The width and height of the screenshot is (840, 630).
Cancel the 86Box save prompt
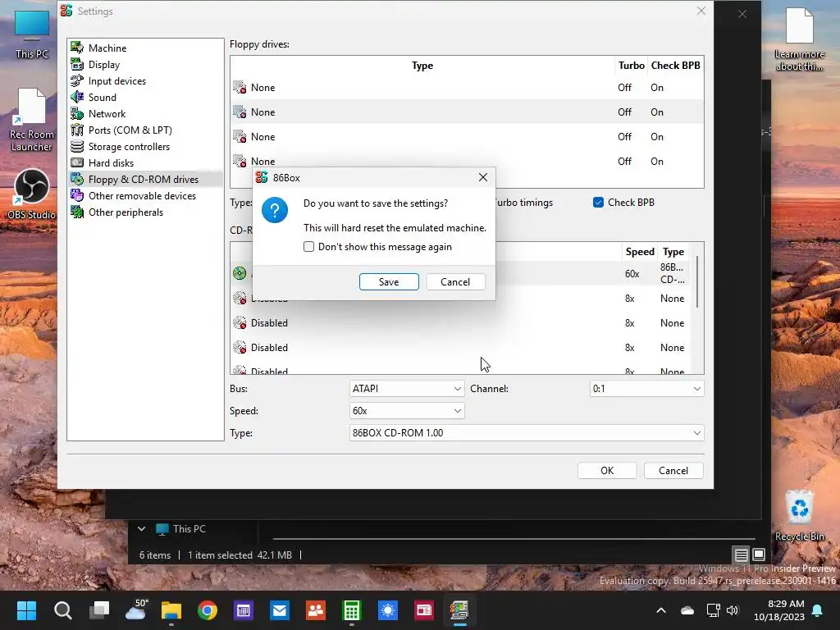455,282
